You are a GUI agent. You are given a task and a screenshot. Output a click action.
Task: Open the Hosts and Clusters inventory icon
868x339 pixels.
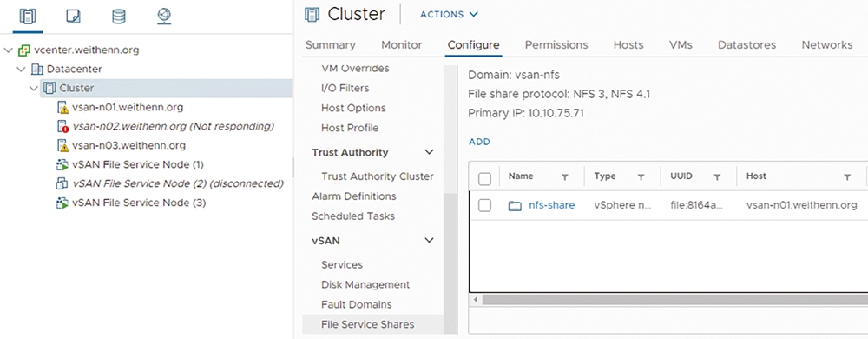[27, 17]
